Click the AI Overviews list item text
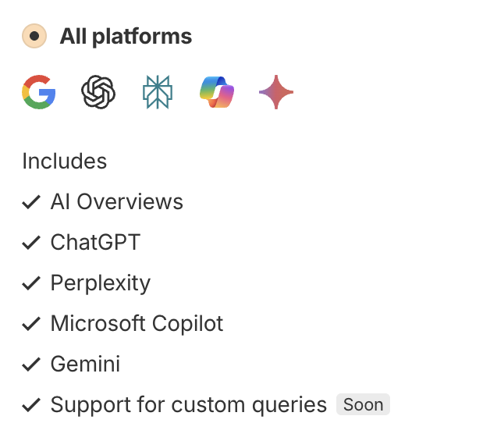 [117, 202]
